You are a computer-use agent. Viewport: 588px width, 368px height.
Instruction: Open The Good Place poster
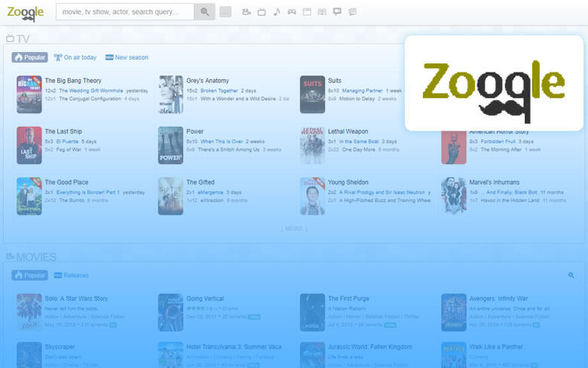point(29,196)
